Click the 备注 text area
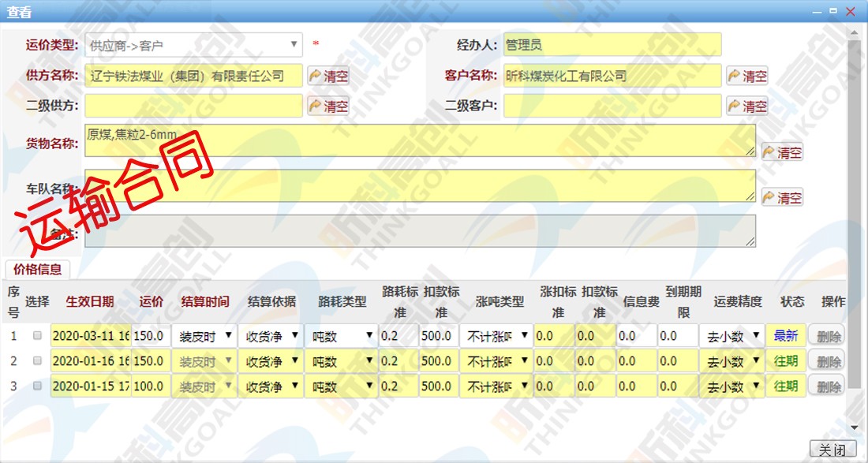 pos(420,231)
